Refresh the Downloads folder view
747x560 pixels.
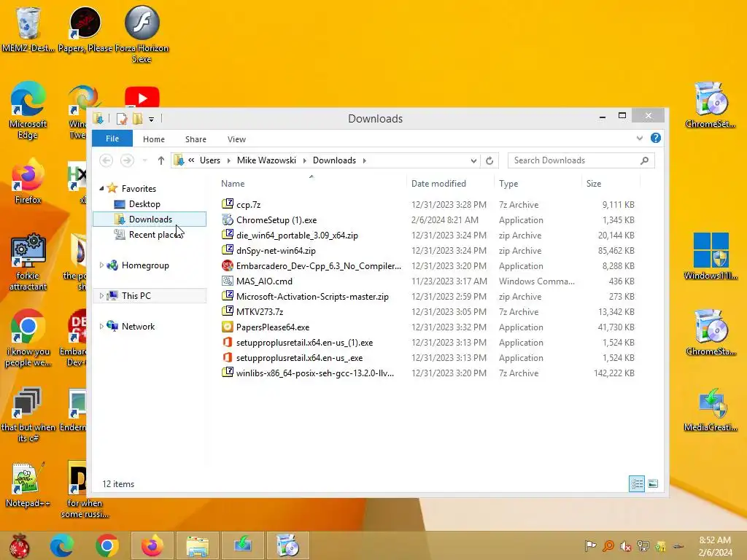click(x=489, y=160)
